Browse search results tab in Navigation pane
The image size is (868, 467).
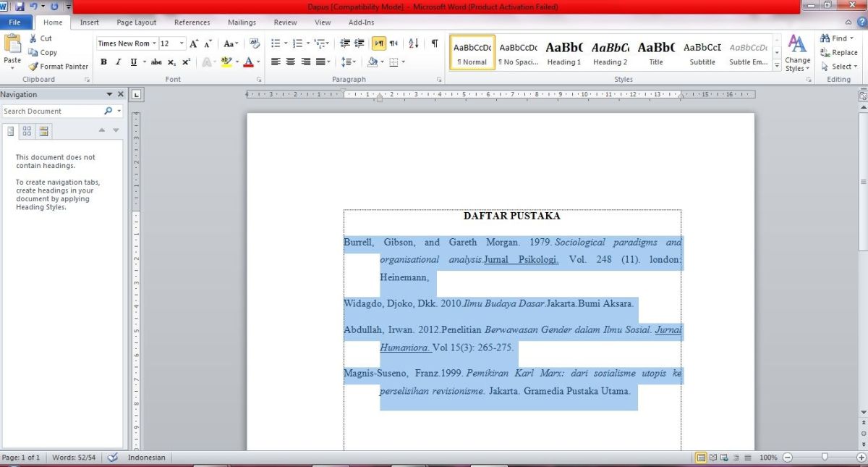(44, 131)
